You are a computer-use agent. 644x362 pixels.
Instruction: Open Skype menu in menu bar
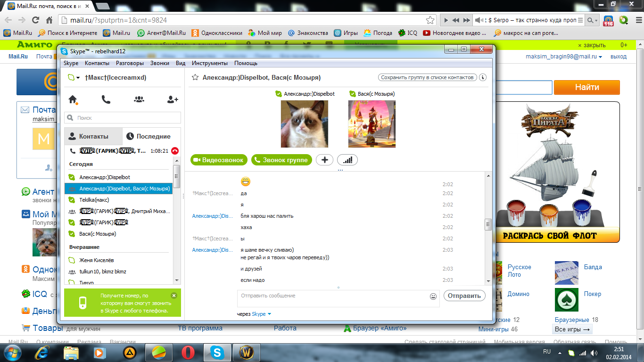click(71, 63)
